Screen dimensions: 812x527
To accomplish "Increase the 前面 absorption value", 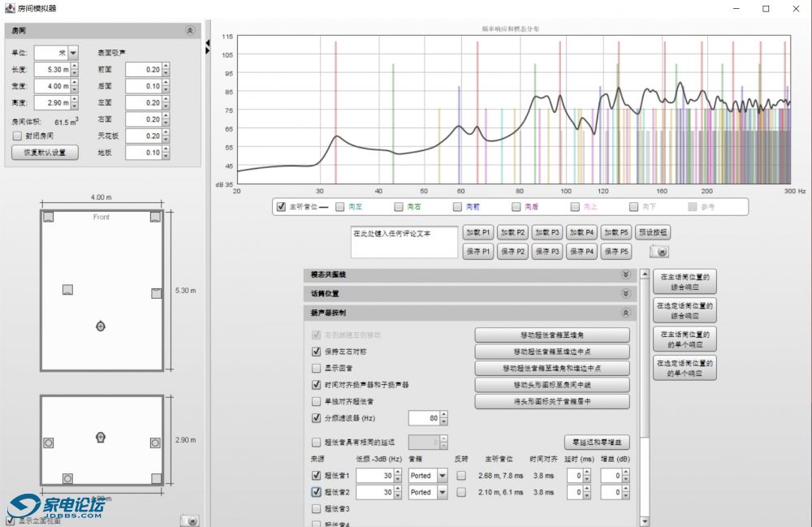I will tap(166, 66).
